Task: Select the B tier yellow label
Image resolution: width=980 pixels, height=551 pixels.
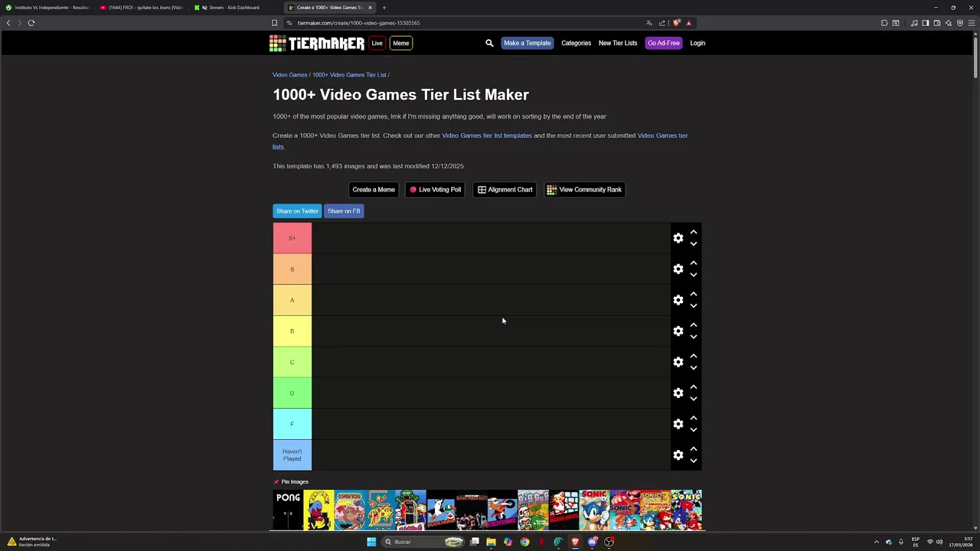Action: (292, 331)
